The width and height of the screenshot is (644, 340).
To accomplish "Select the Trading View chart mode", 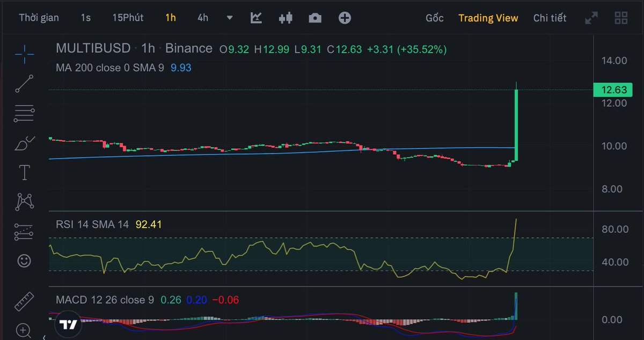I will [488, 18].
